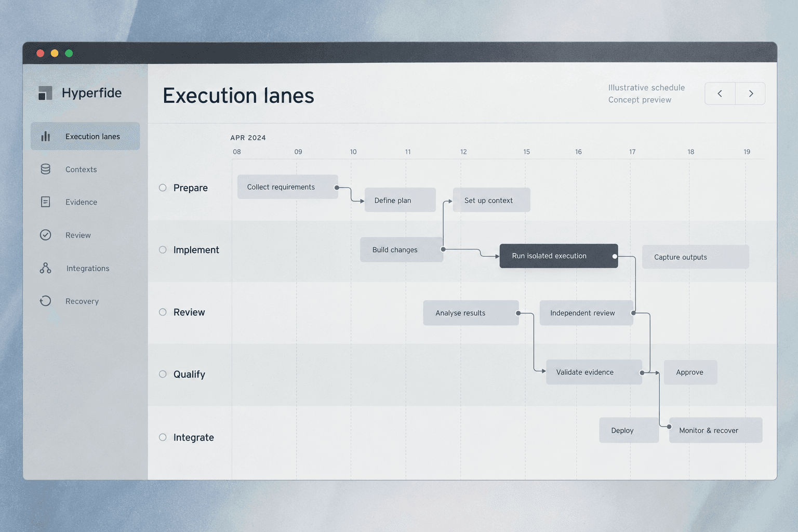This screenshot has height=532, width=798.
Task: Open the Analyse results task block
Action: pos(471,313)
